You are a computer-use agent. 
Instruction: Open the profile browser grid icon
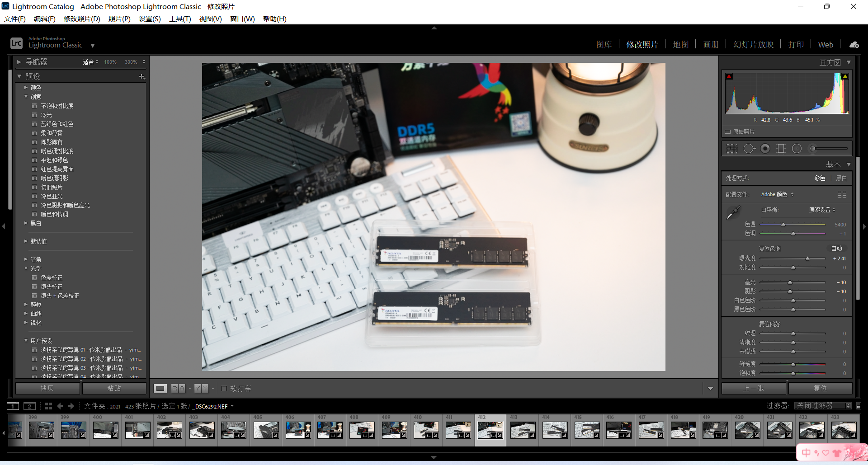click(x=842, y=194)
